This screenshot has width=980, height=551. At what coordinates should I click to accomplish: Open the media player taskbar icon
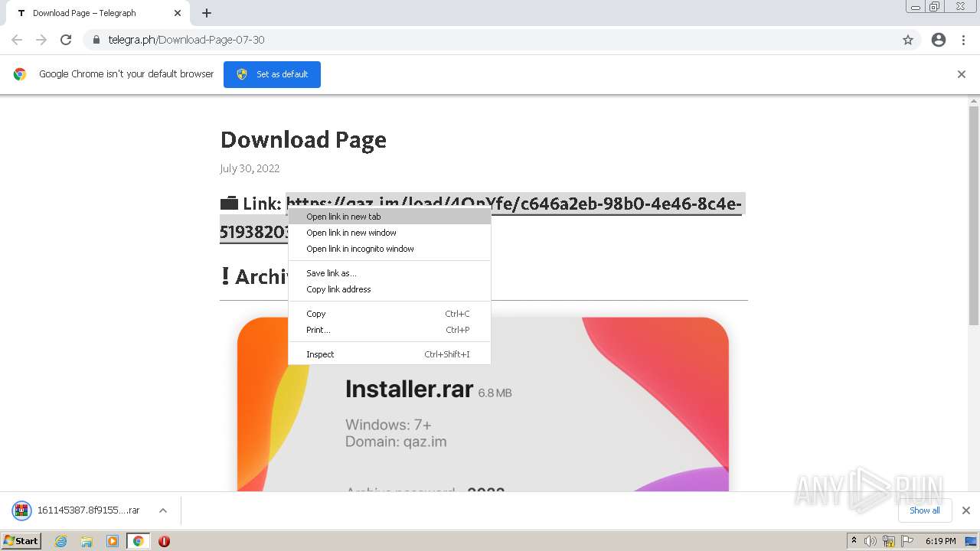(x=113, y=541)
